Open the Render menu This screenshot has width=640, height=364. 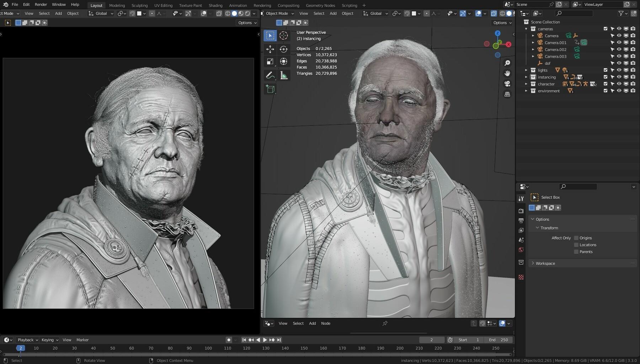(x=41, y=4)
